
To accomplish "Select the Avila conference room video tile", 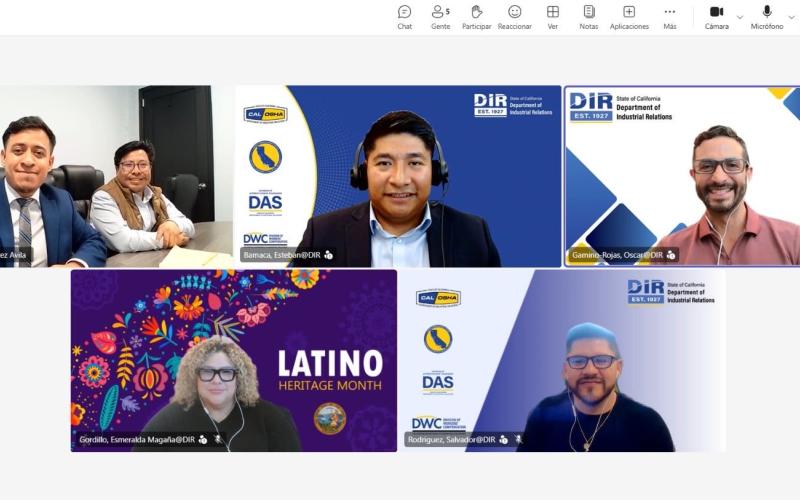I will [116, 176].
